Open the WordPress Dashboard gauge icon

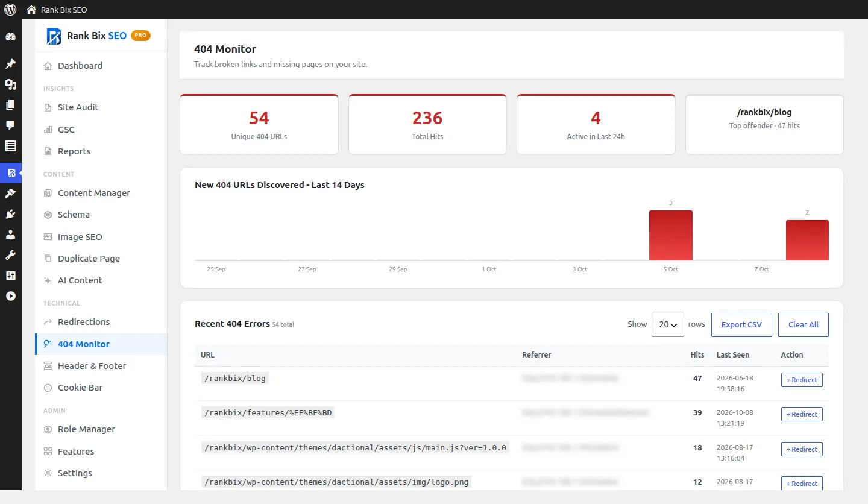point(10,37)
